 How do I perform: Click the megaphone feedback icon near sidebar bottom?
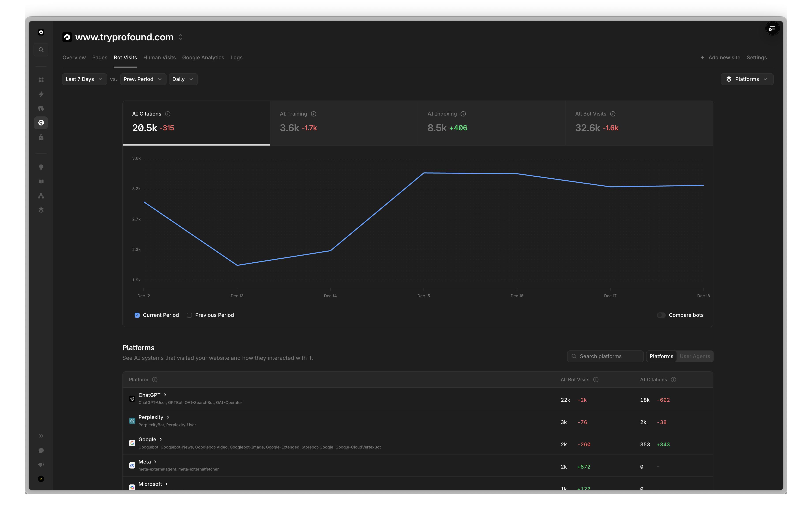[x=41, y=464]
